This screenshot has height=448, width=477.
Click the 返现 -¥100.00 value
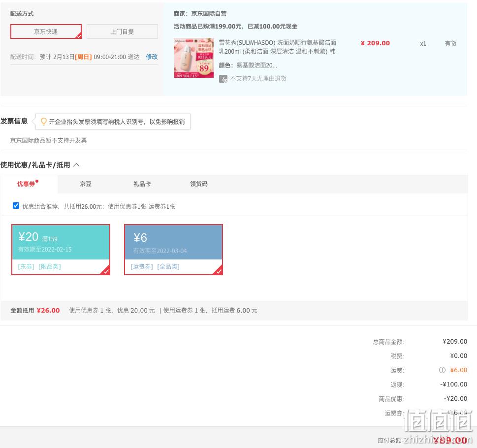pos(453,384)
